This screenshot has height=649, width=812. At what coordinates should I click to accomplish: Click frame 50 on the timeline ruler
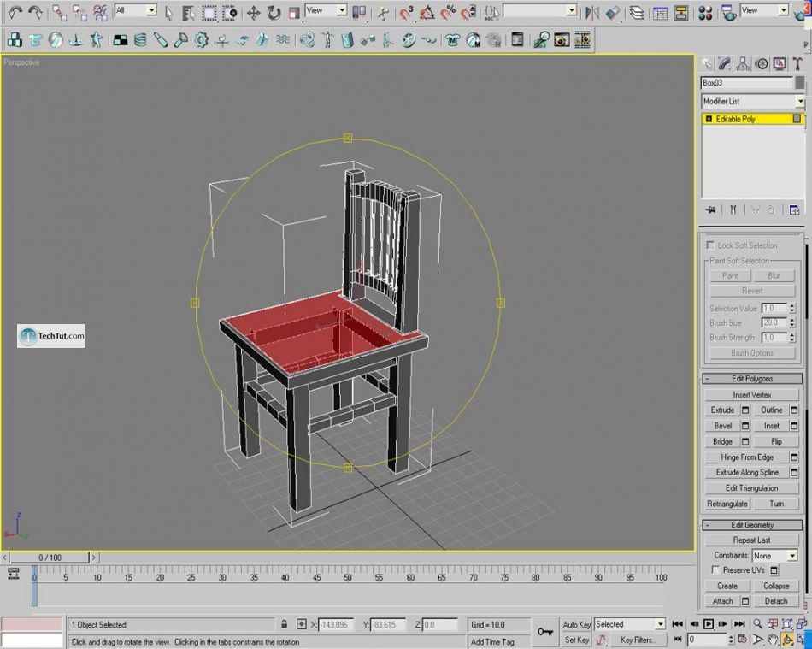[348, 577]
